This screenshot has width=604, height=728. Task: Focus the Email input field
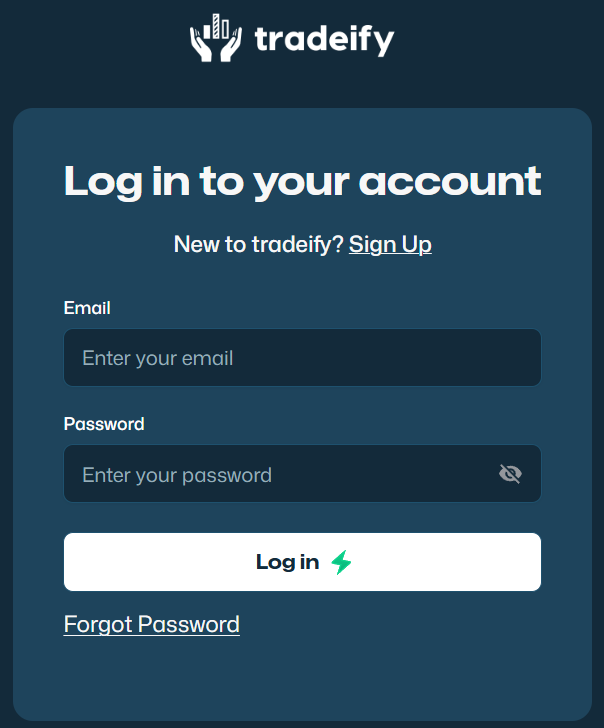pos(302,358)
